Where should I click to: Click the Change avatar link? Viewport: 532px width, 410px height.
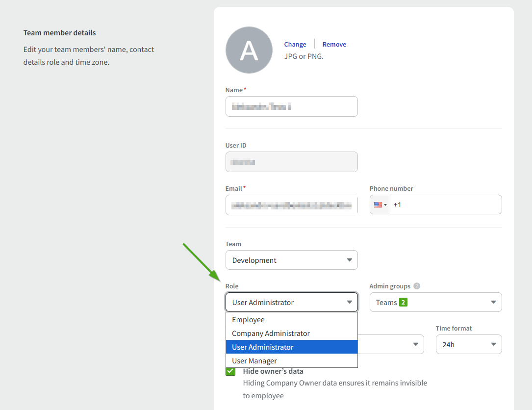click(x=295, y=45)
